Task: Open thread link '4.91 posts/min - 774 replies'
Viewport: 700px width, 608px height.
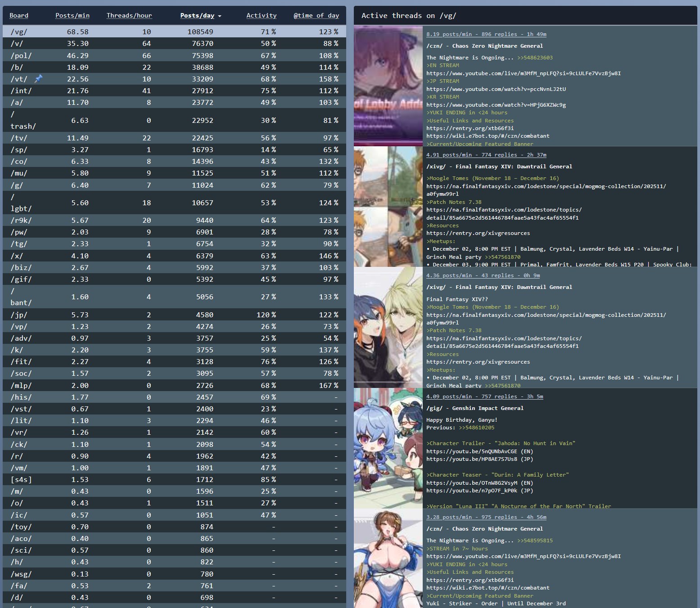Action: (x=486, y=155)
